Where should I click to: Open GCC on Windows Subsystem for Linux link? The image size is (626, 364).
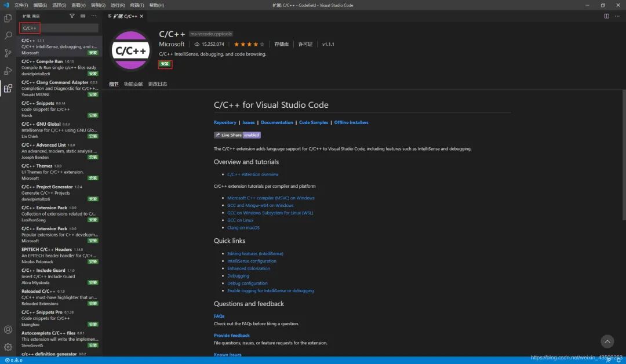(x=270, y=213)
